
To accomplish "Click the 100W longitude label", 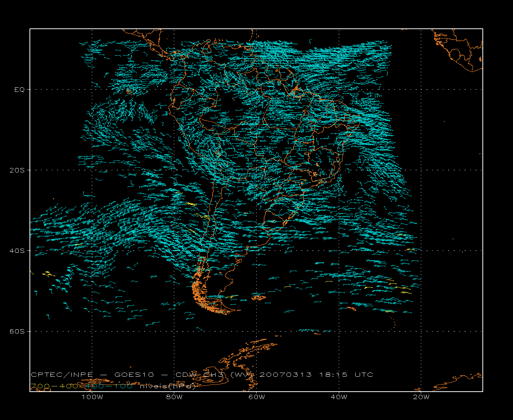I will [x=92, y=397].
